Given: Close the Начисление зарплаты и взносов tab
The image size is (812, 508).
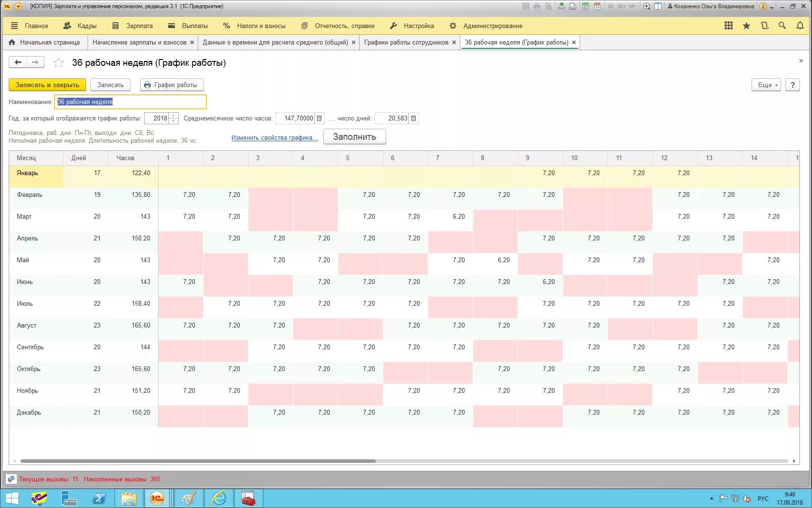Looking at the screenshot, I should 192,43.
